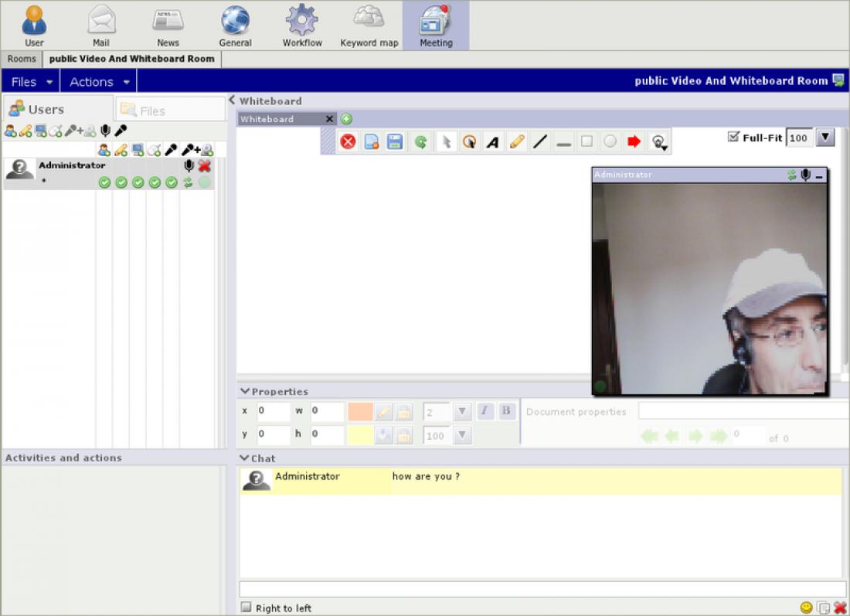Insert an emoticon into the chat
The height and width of the screenshot is (616, 850).
click(x=805, y=607)
